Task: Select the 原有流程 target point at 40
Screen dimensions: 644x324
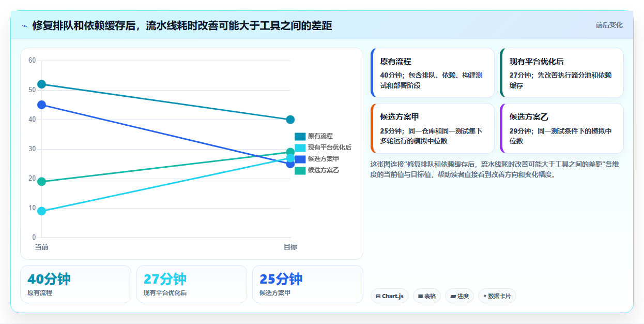Action: [x=290, y=120]
